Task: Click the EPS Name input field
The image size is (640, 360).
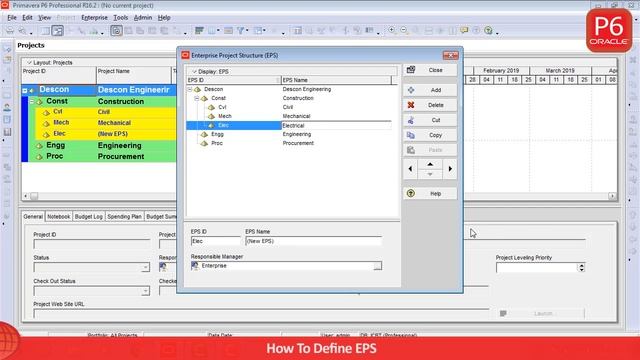Action: (x=313, y=241)
